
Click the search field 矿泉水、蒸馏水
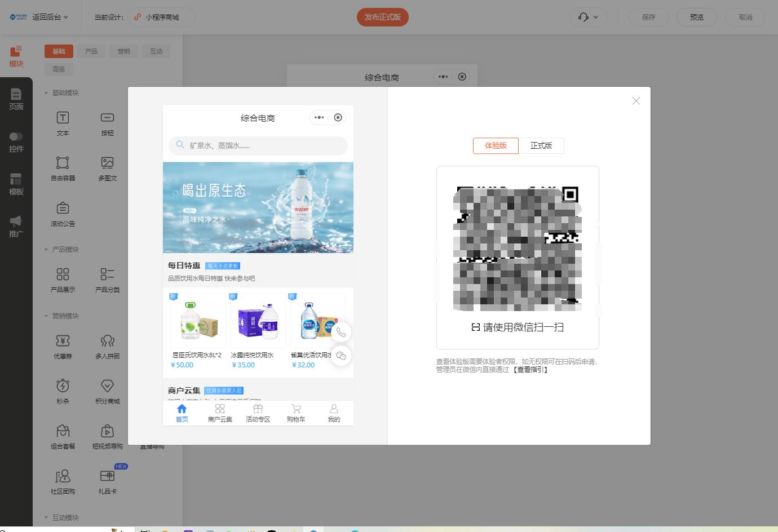tap(258, 145)
